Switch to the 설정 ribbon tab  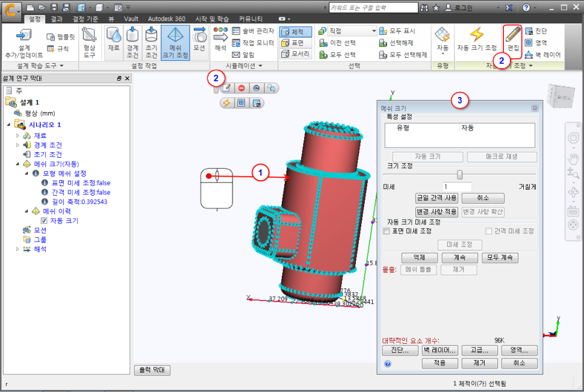[35, 19]
